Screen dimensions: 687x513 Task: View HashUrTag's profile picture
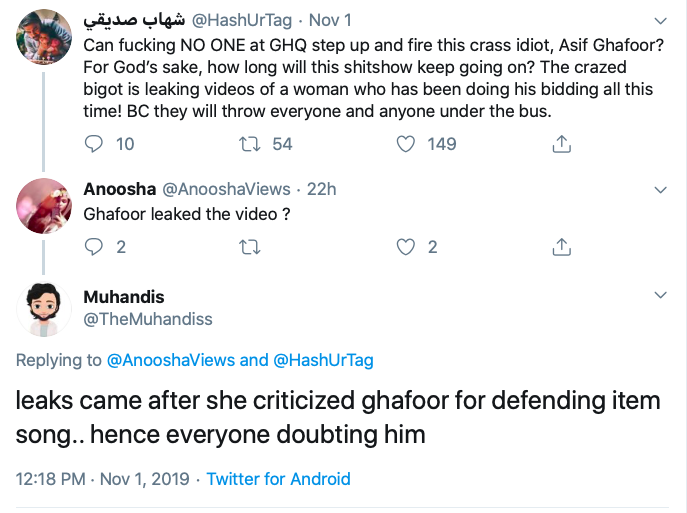coord(45,38)
